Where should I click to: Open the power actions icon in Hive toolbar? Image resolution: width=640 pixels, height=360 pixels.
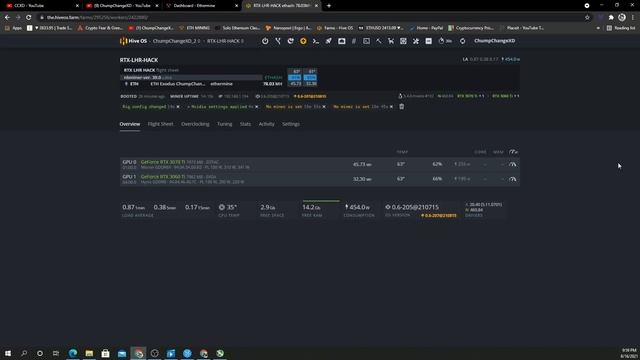[265, 41]
